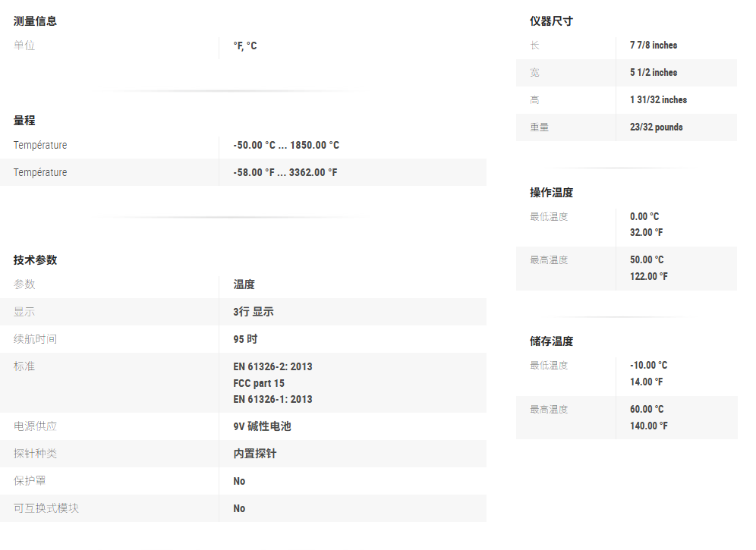Click the FCC part 15 standard text
The height and width of the screenshot is (550, 756).
click(259, 383)
